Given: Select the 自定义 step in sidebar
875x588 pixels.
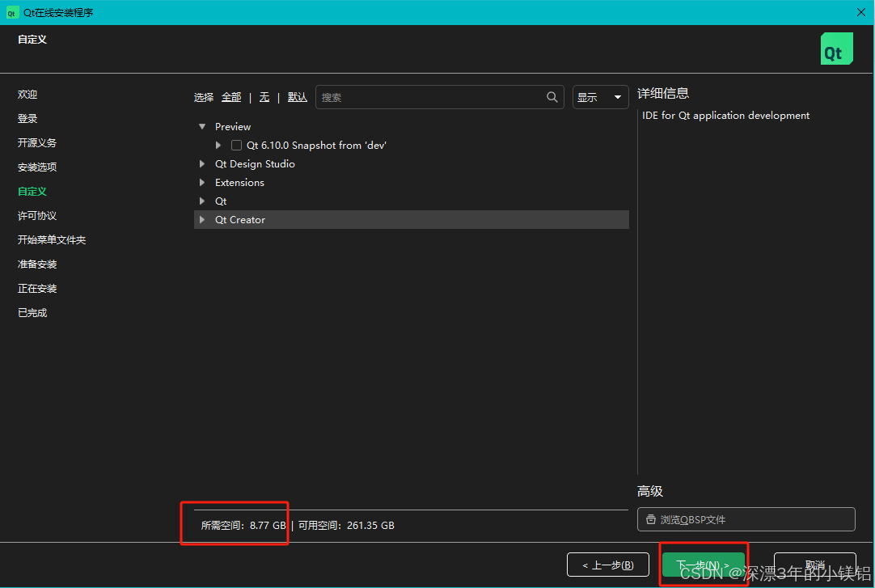Looking at the screenshot, I should [x=32, y=192].
